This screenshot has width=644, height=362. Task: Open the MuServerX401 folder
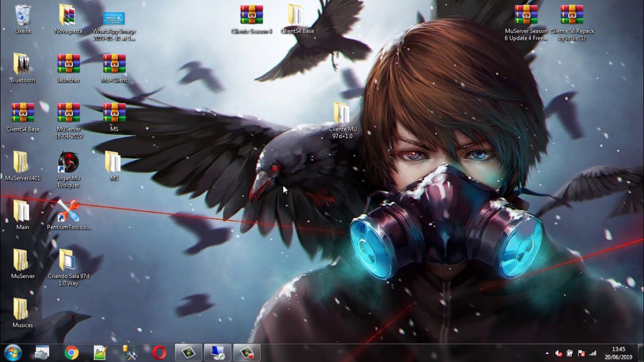point(23,166)
